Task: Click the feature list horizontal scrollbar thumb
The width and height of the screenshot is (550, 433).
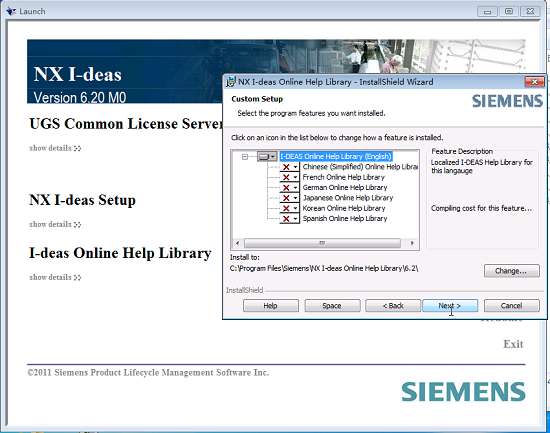Action: pyautogui.click(x=322, y=243)
